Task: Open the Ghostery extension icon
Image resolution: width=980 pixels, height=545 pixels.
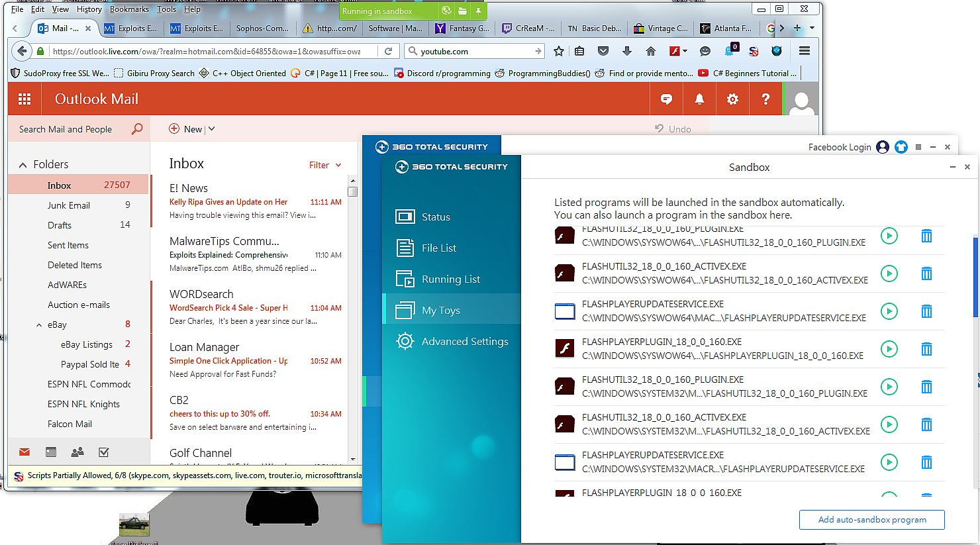Action: [730, 50]
